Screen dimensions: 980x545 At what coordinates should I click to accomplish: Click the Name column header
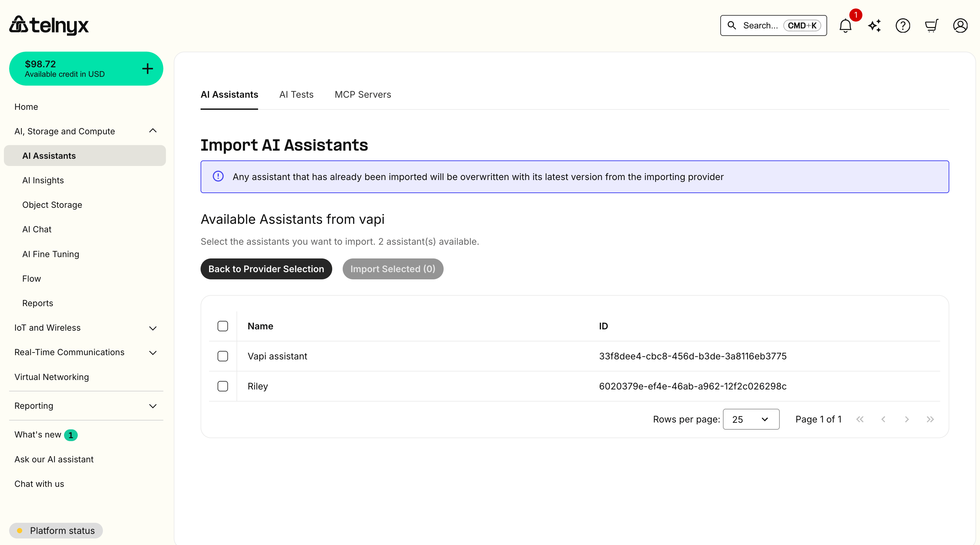260,326
